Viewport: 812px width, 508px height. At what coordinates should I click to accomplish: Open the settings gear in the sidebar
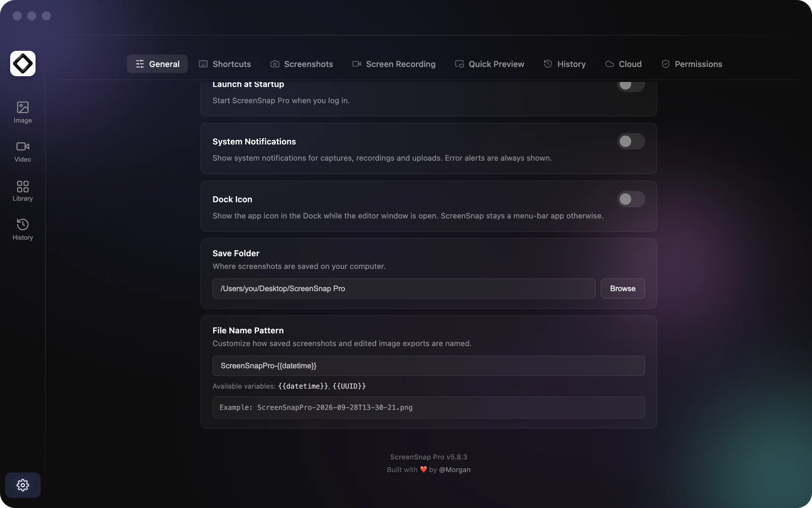(x=23, y=485)
